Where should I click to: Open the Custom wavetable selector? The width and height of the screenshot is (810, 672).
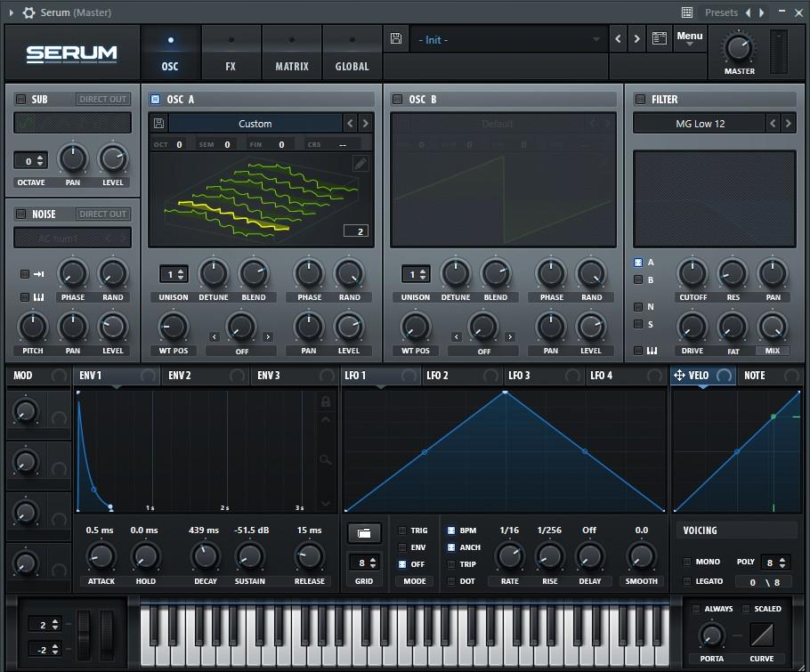255,124
